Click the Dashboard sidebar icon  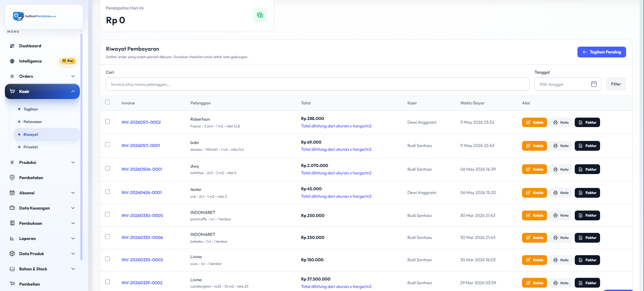[x=12, y=46]
